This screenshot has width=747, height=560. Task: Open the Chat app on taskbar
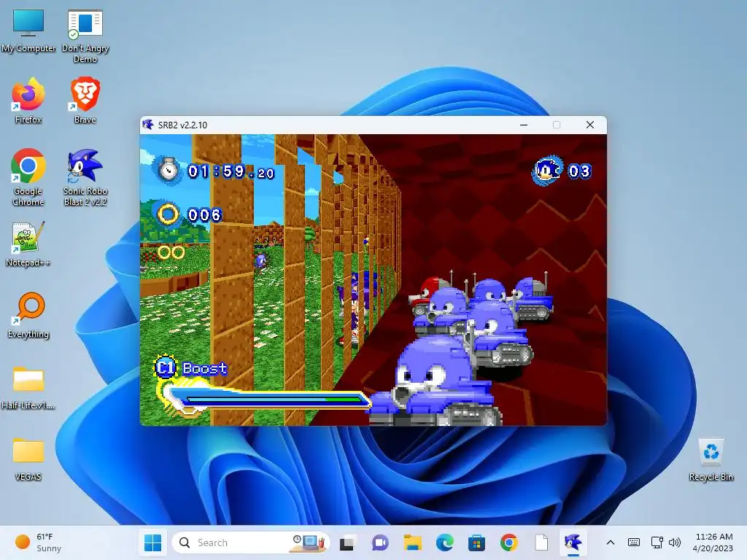[379, 542]
